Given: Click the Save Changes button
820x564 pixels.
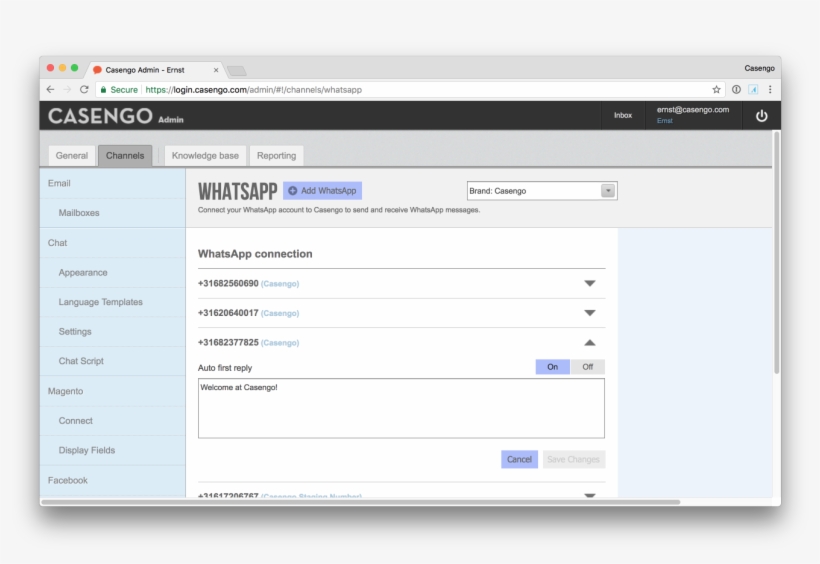Looking at the screenshot, I should point(574,459).
